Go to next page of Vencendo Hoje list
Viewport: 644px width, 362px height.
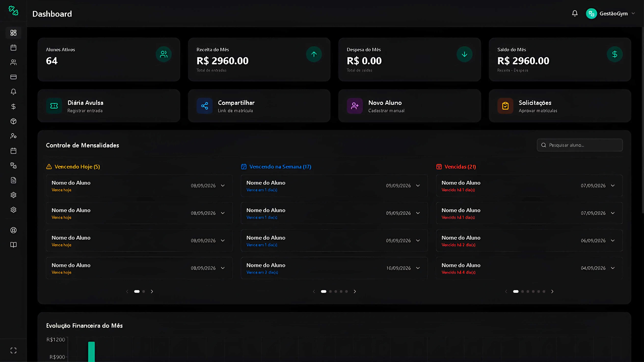(152, 292)
